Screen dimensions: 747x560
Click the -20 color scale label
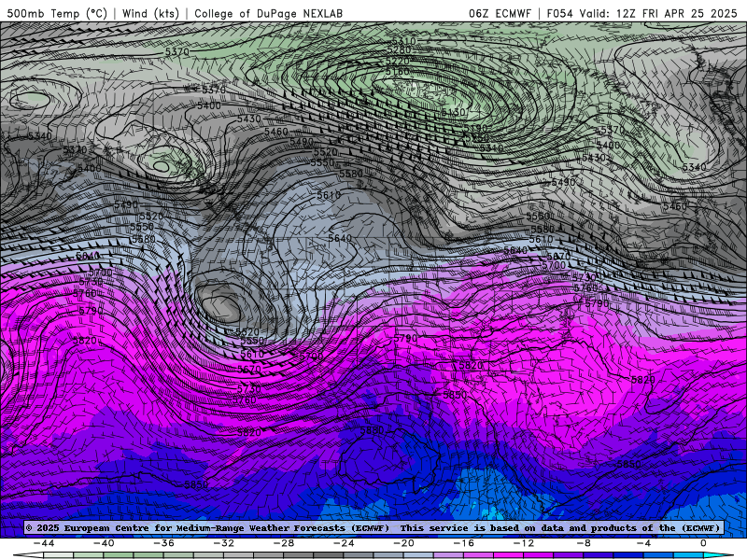404,543
